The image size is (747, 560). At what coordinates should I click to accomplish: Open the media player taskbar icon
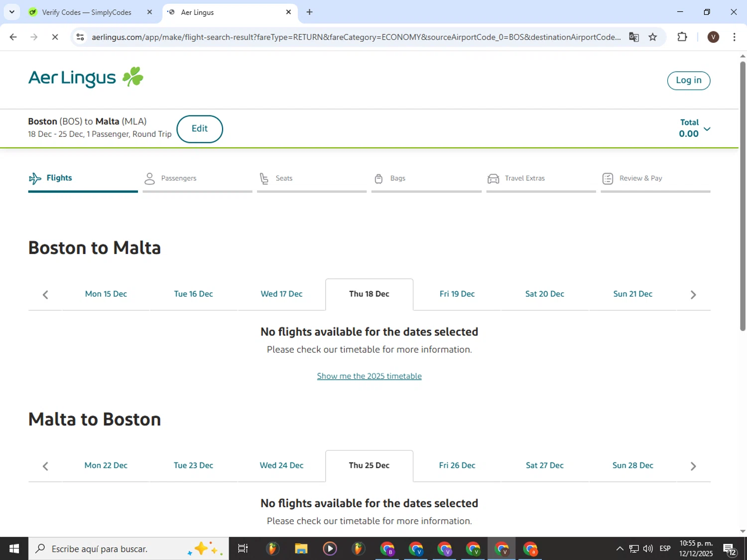[x=330, y=549]
